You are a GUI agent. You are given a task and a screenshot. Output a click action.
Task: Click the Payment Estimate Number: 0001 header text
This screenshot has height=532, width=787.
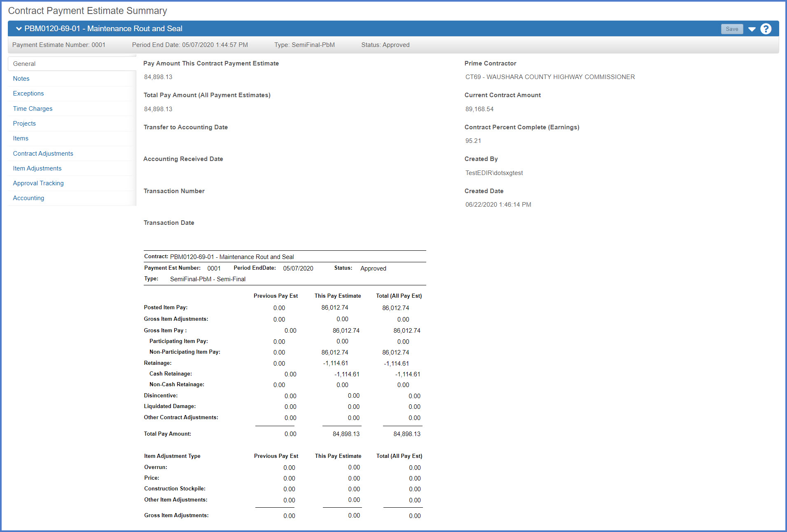59,45
